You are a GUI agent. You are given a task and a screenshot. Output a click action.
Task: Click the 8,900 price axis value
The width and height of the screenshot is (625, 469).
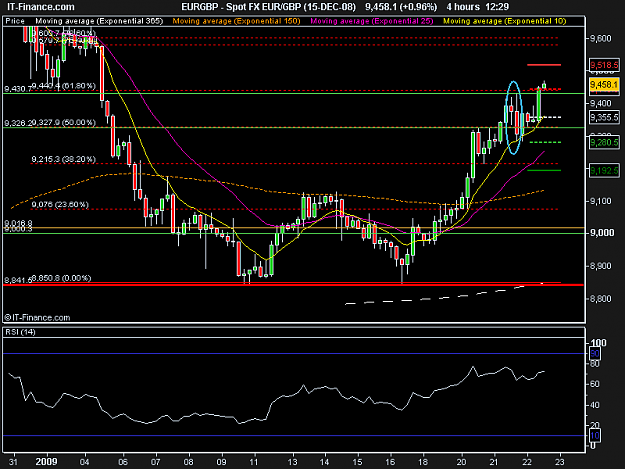coord(601,266)
